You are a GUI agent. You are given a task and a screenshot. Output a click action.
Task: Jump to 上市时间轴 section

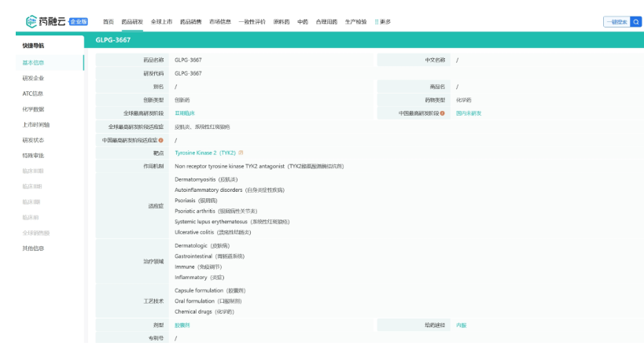pos(35,124)
